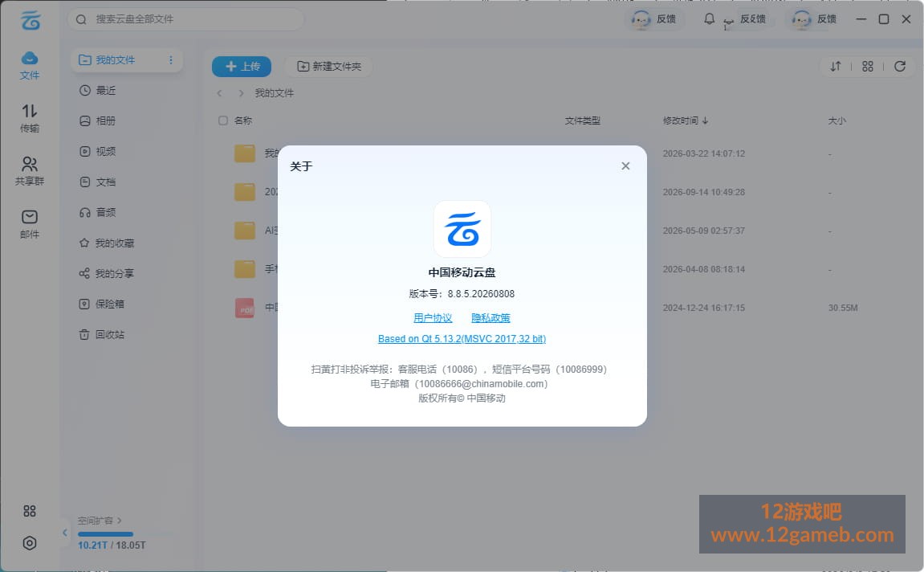Open 我的分享 in sidebar
This screenshot has height=572, width=924.
(x=107, y=274)
